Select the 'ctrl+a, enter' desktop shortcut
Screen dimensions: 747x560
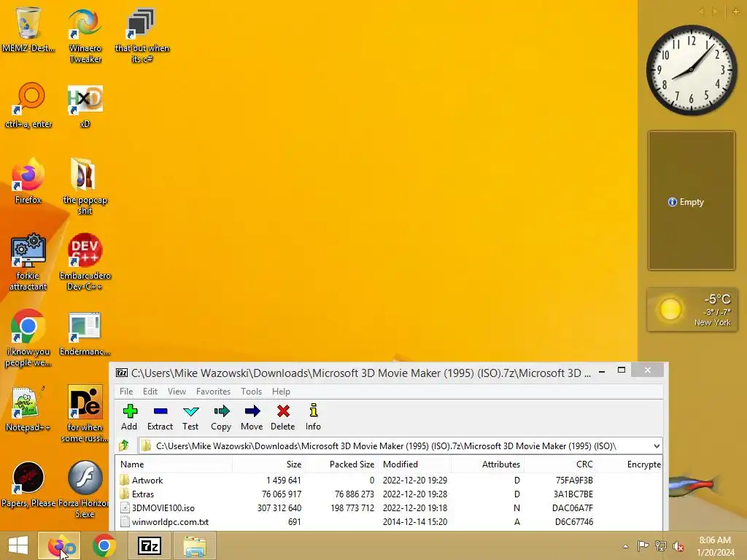28,105
